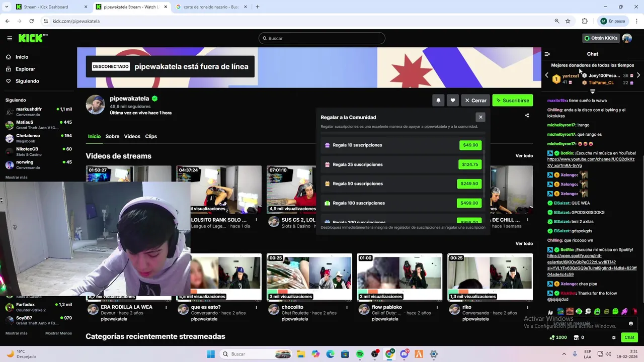Close the Regalar a la Comunidad dialog
The image size is (644, 362).
coord(480,117)
